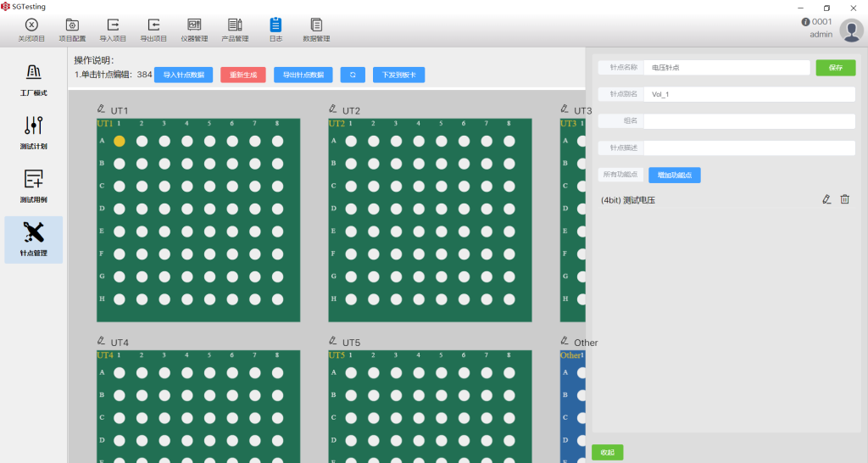
Task: Select pin B1 on UT1 board
Action: (119, 164)
